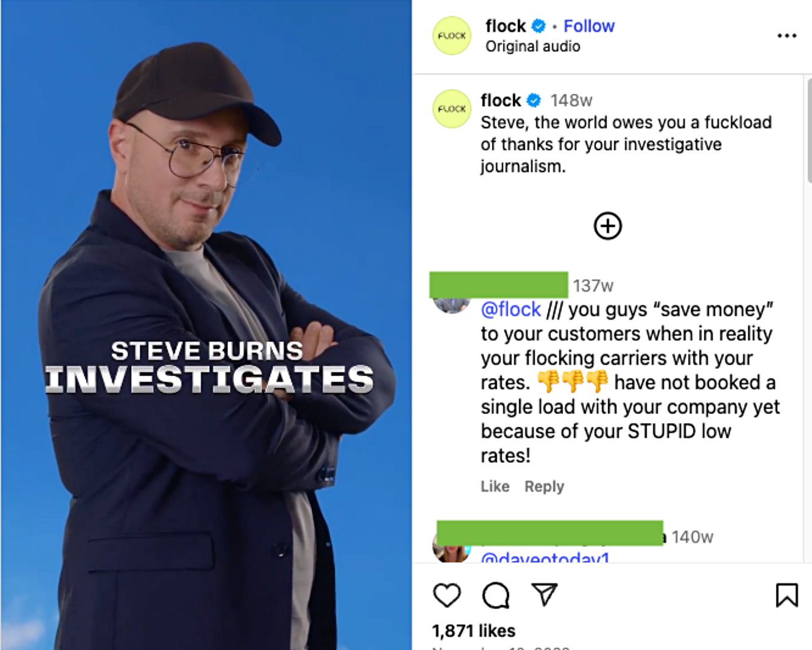Image resolution: width=812 pixels, height=650 pixels.
Task: Share the post with the paper plane icon
Action: [545, 595]
